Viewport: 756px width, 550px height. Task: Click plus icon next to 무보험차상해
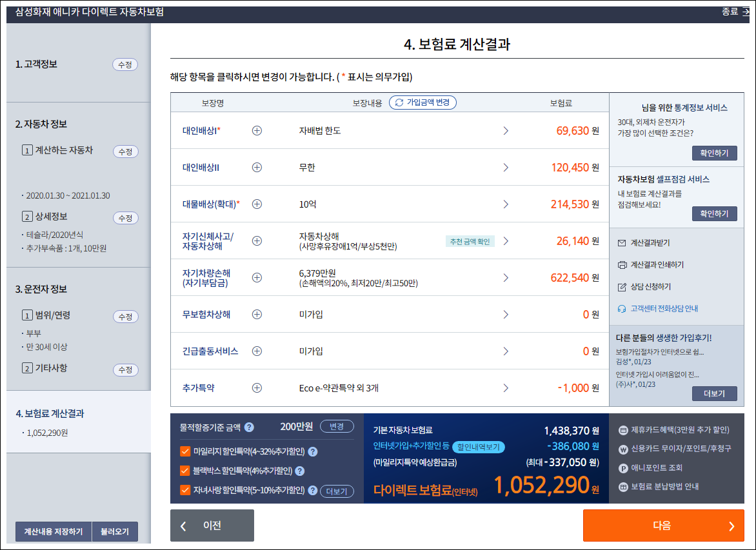(257, 314)
